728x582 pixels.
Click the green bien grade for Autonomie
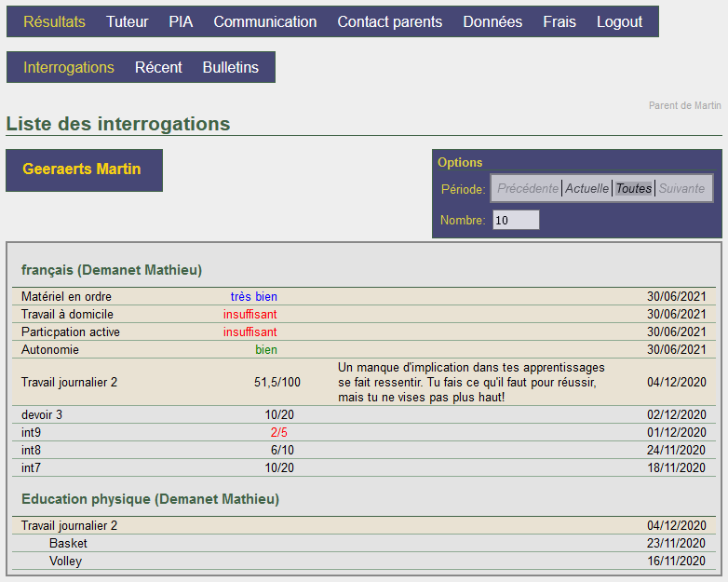[266, 349]
